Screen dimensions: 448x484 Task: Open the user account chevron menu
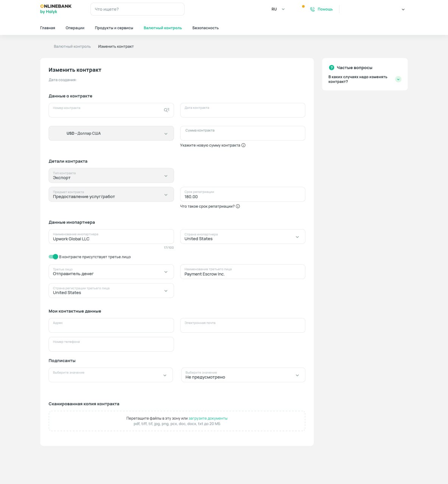403,10
